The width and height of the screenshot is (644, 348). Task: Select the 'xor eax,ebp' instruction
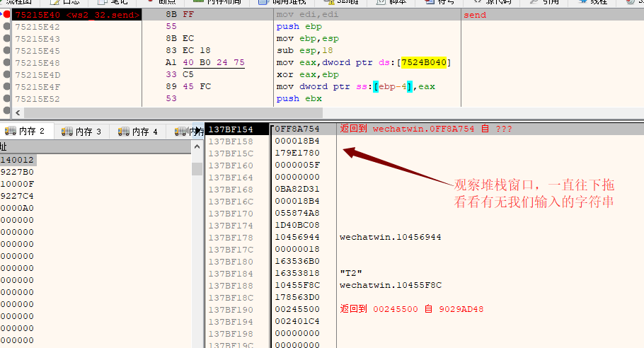308,75
